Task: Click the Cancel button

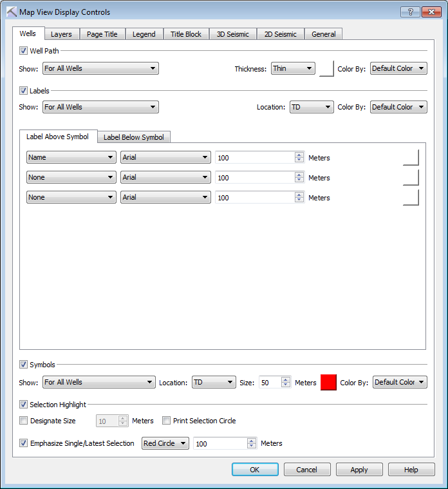Action: [x=307, y=470]
